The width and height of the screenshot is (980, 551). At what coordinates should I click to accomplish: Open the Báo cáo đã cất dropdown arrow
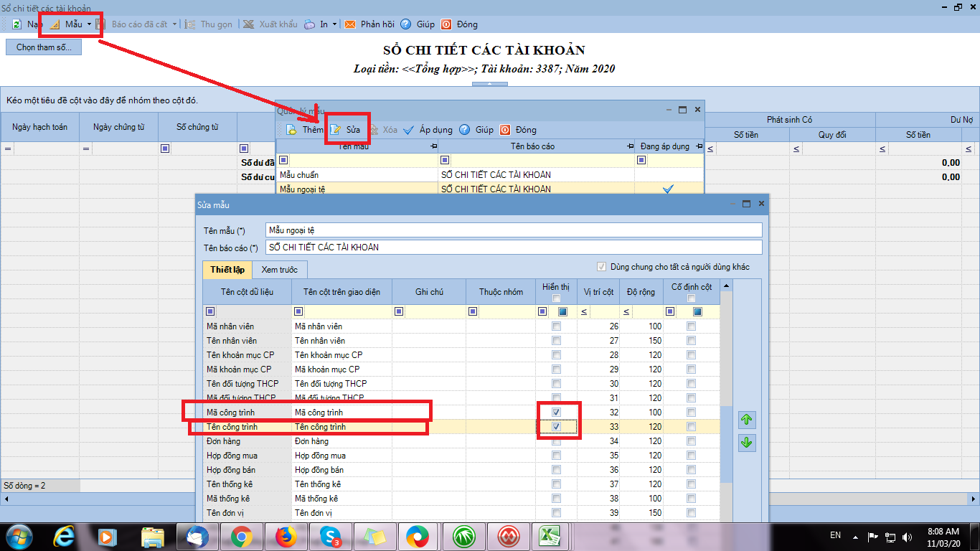(x=174, y=24)
